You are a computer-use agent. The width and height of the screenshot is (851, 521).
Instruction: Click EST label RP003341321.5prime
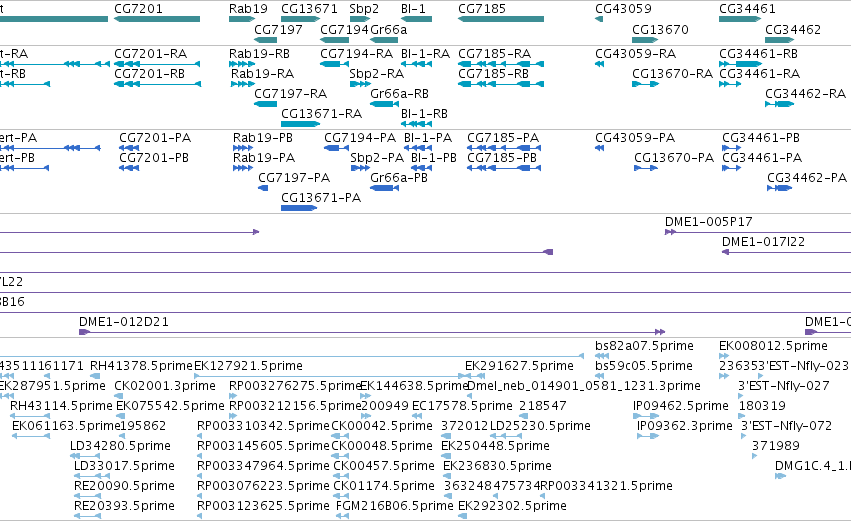(606, 486)
